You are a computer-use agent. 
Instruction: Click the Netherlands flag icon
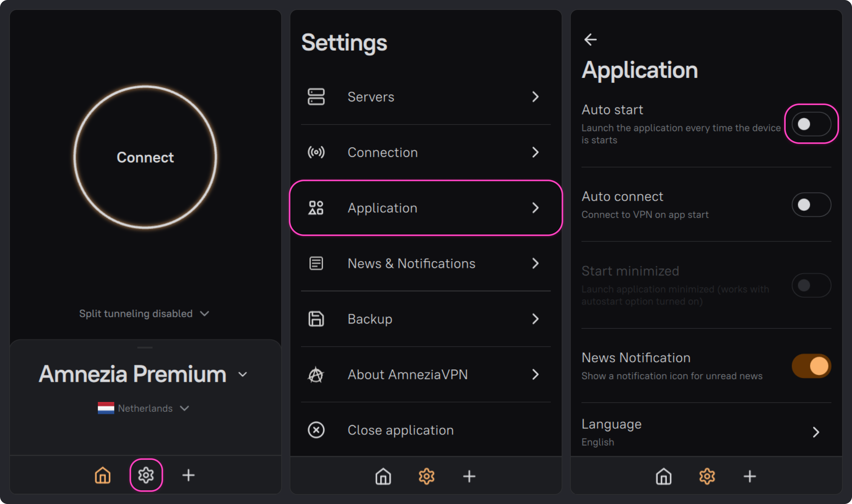point(106,408)
